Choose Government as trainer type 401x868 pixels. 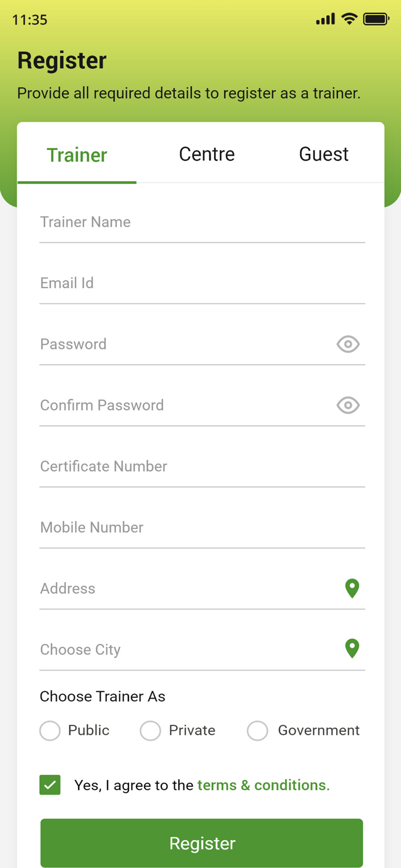click(257, 730)
